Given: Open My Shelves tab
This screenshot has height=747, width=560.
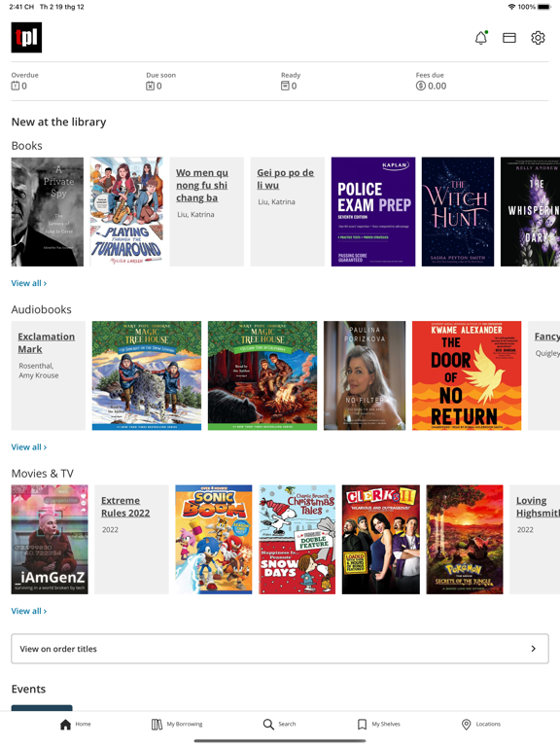Looking at the screenshot, I should pyautogui.click(x=378, y=724).
